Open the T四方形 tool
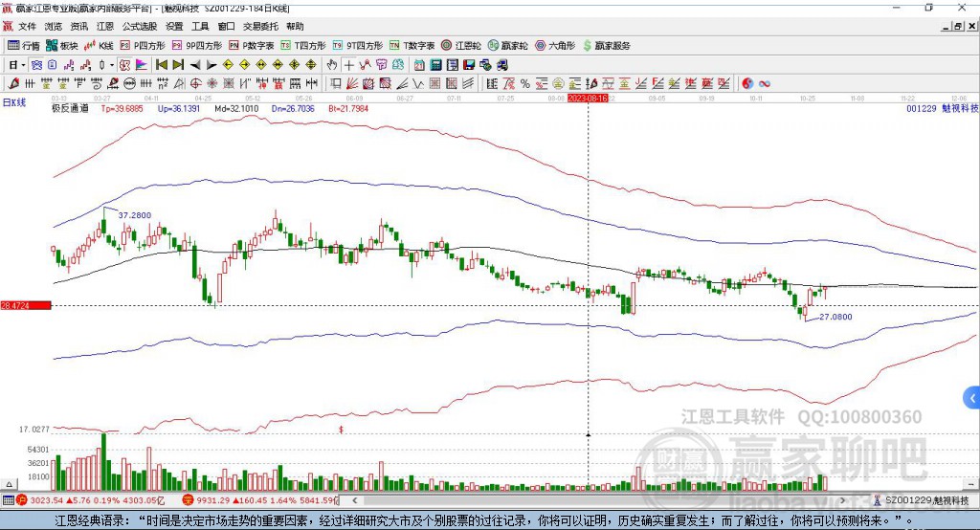This screenshot has width=980, height=530. click(x=303, y=46)
